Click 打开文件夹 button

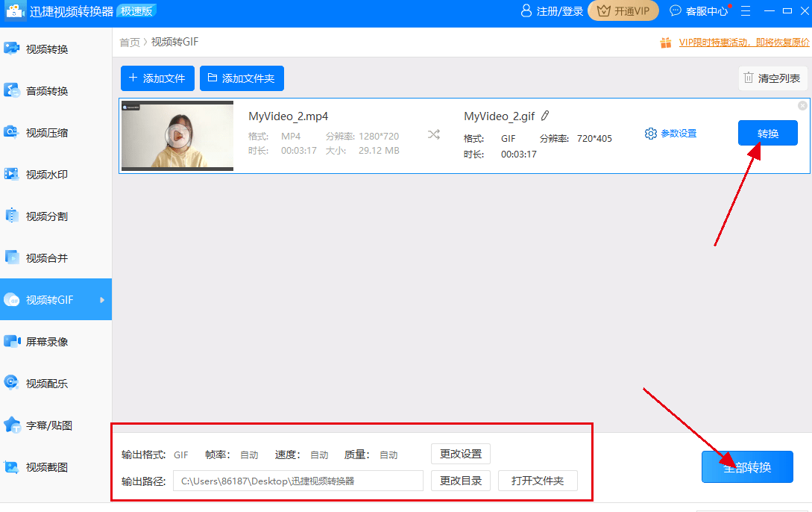tap(538, 481)
